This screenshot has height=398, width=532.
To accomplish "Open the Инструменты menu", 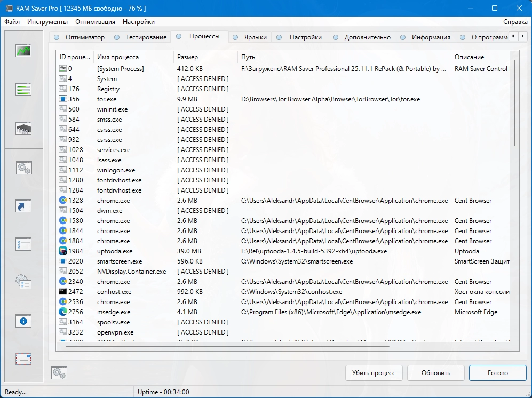I will tap(47, 22).
